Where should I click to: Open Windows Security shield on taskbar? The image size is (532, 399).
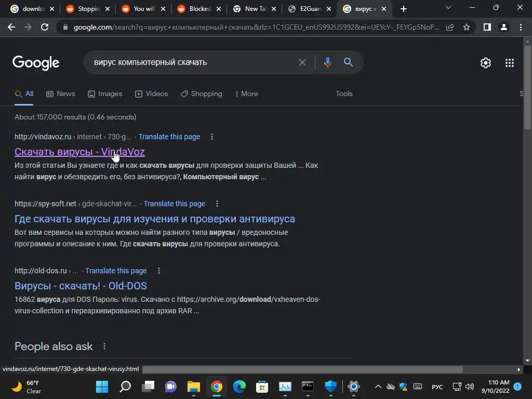[330, 387]
